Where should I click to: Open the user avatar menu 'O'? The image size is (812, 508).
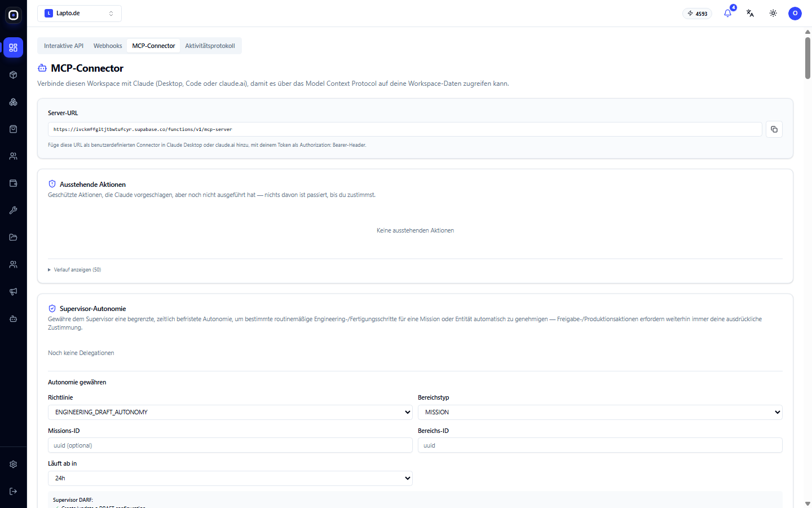click(x=795, y=13)
